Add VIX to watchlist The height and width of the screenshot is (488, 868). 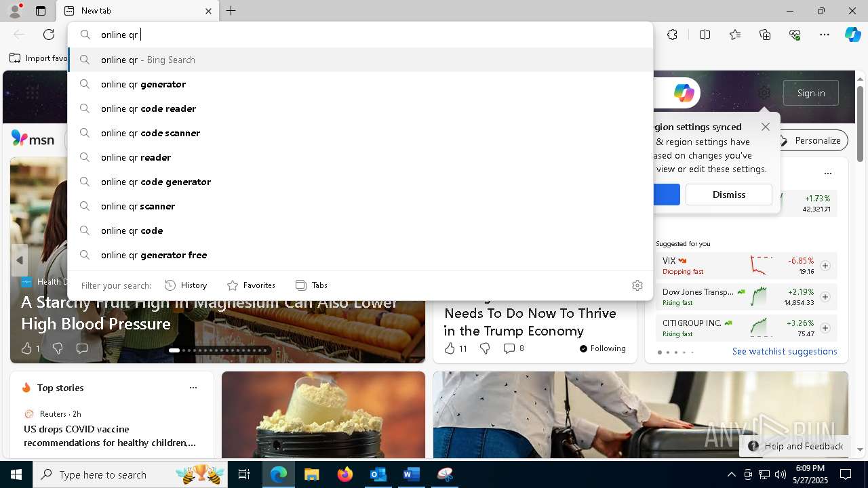(825, 266)
